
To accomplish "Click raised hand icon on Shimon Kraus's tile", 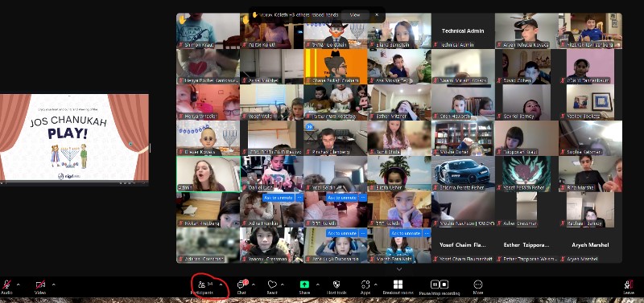I will click(x=182, y=18).
